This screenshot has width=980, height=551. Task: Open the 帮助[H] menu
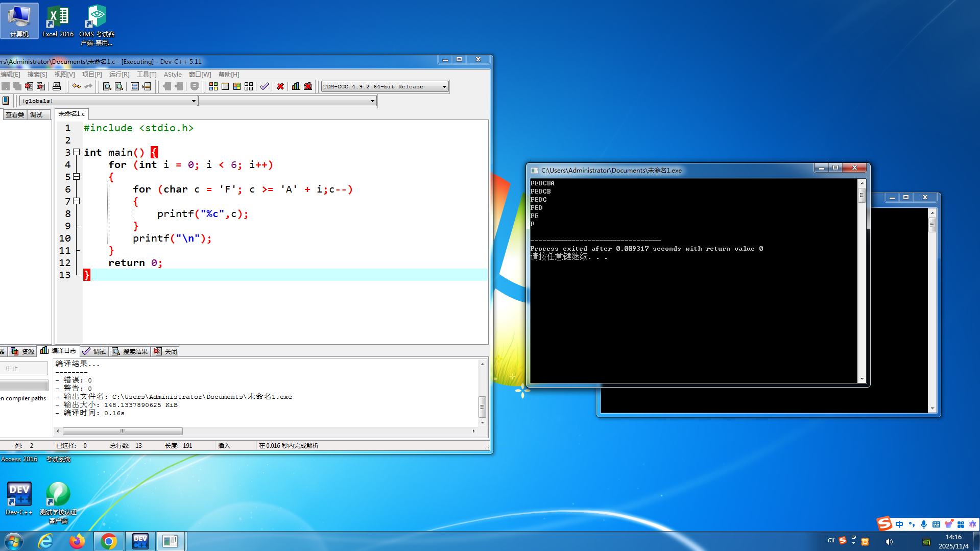pyautogui.click(x=229, y=74)
